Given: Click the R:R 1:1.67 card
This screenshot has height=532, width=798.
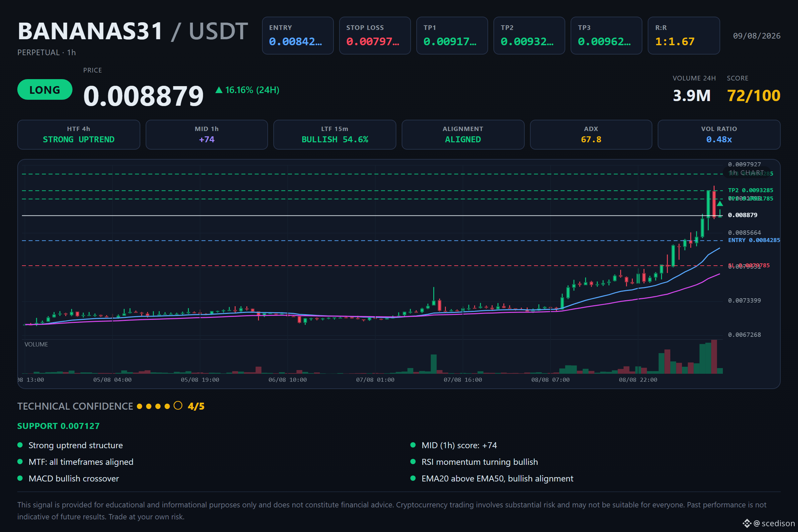Looking at the screenshot, I should pyautogui.click(x=684, y=36).
